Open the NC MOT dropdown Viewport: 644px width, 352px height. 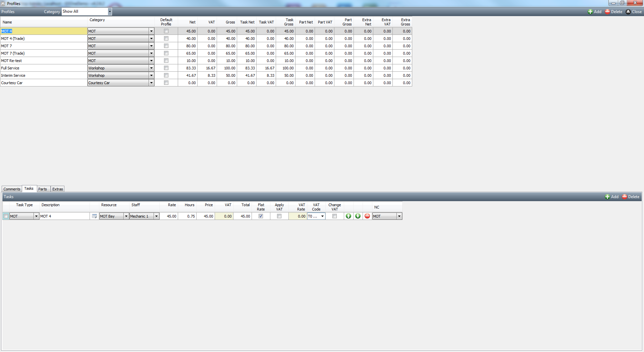(x=399, y=216)
